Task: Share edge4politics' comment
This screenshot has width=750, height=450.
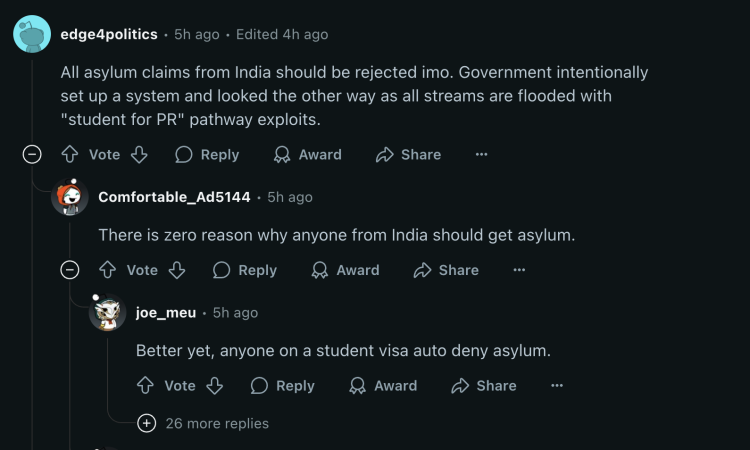Action: [408, 154]
